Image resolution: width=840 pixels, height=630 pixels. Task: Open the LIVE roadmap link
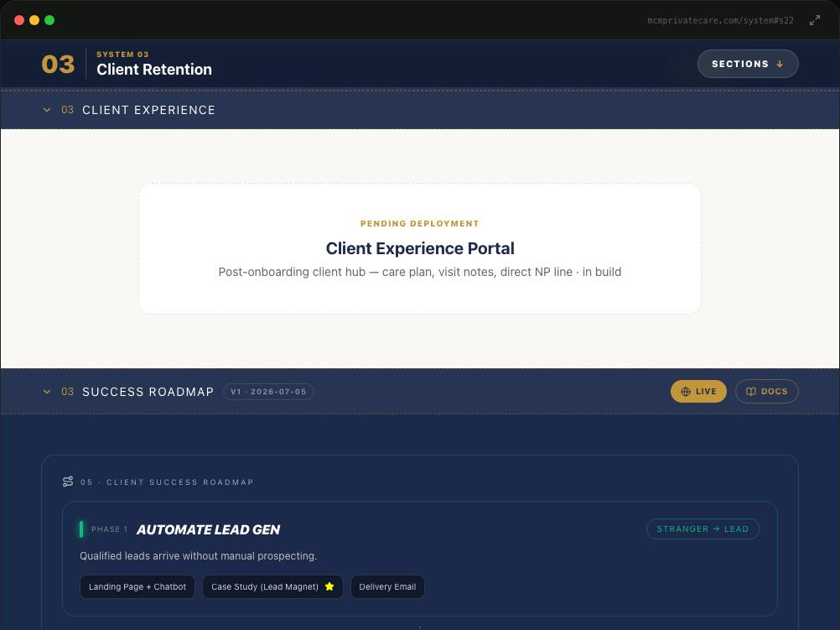coord(698,392)
